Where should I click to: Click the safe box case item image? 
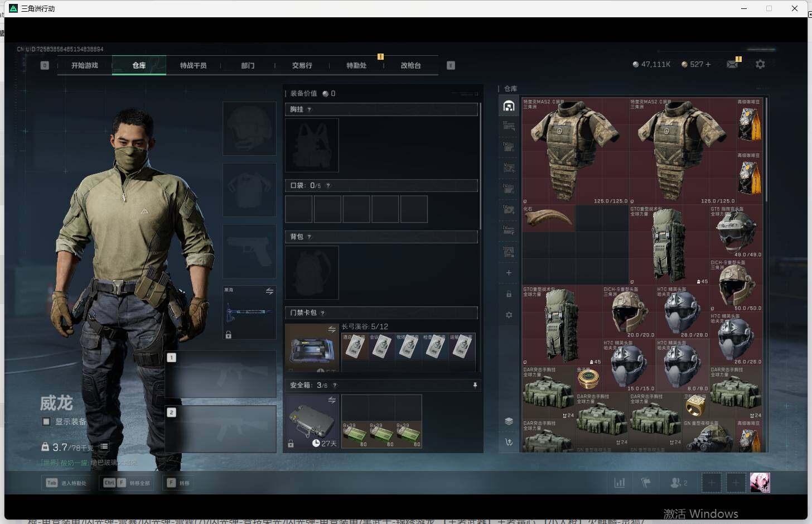click(312, 422)
